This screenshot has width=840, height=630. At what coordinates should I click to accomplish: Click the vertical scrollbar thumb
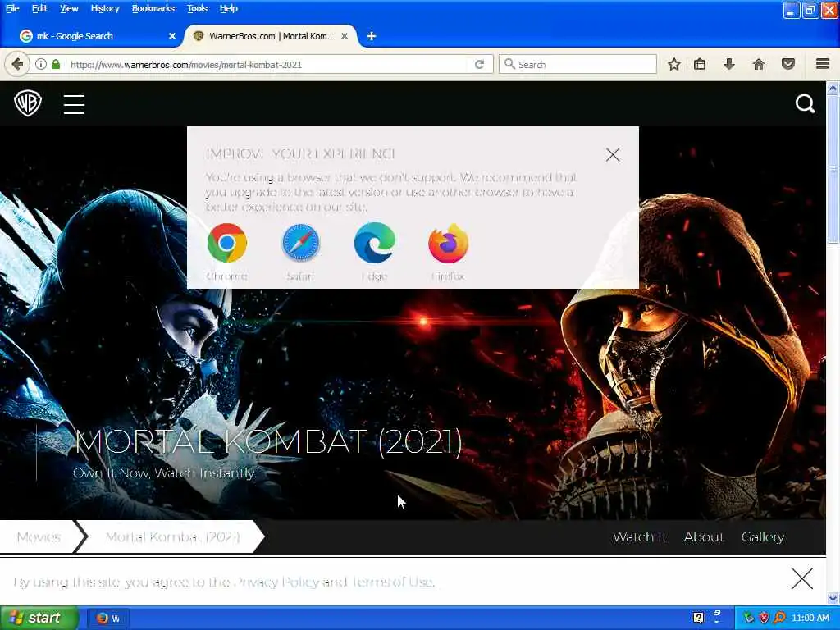tap(833, 169)
